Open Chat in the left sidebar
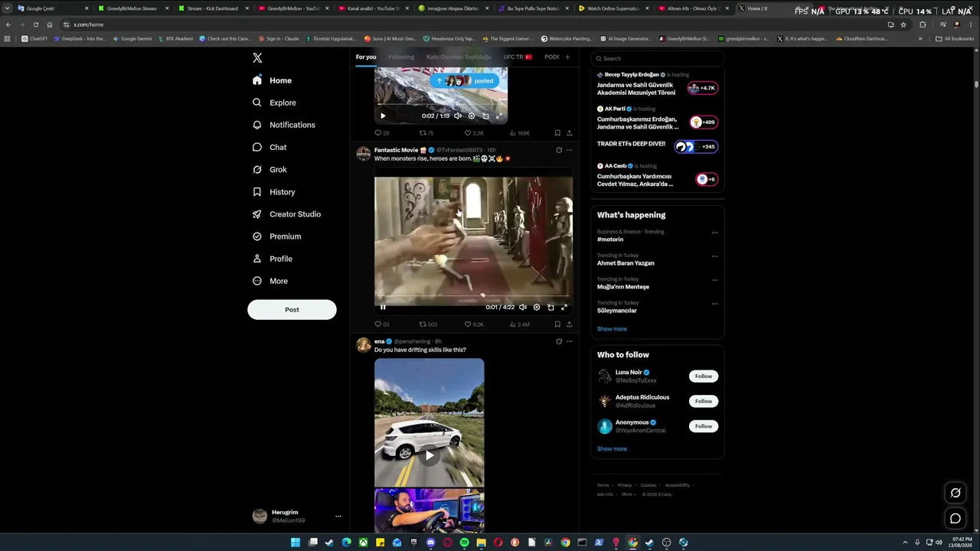Viewport: 980px width, 551px height. [269, 147]
